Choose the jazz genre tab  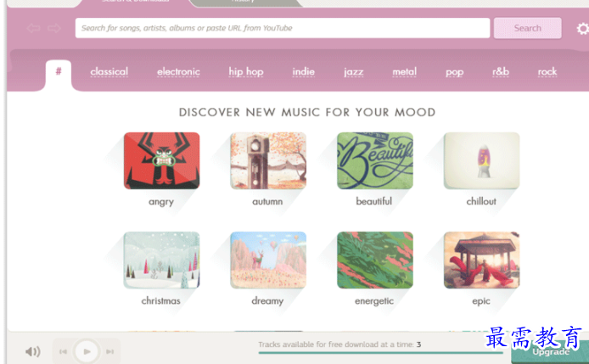point(353,71)
